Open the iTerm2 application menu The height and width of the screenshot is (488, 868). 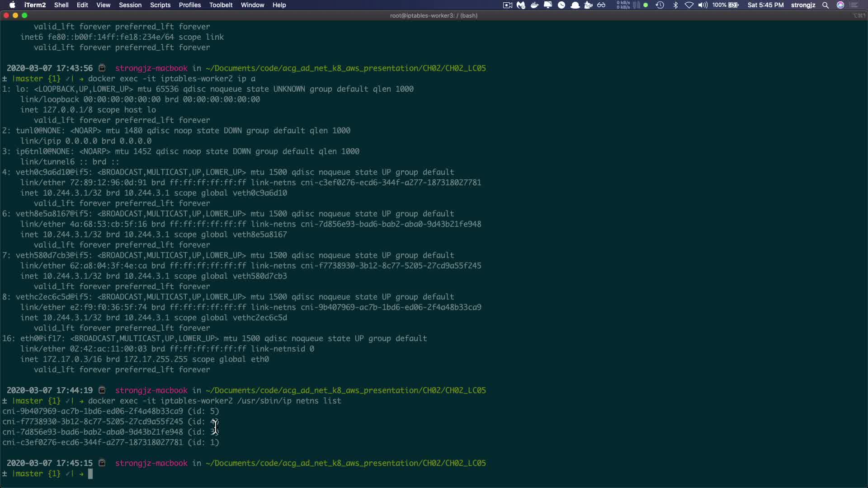(x=35, y=5)
